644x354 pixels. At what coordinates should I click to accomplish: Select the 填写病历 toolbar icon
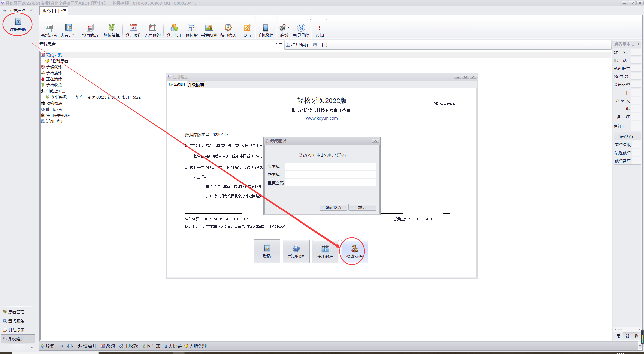[90, 30]
